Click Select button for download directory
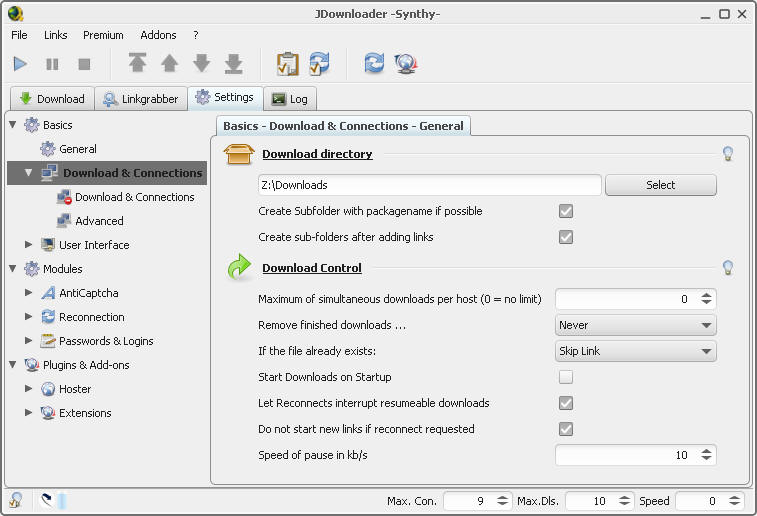Image resolution: width=757 pixels, height=516 pixels. coord(660,185)
